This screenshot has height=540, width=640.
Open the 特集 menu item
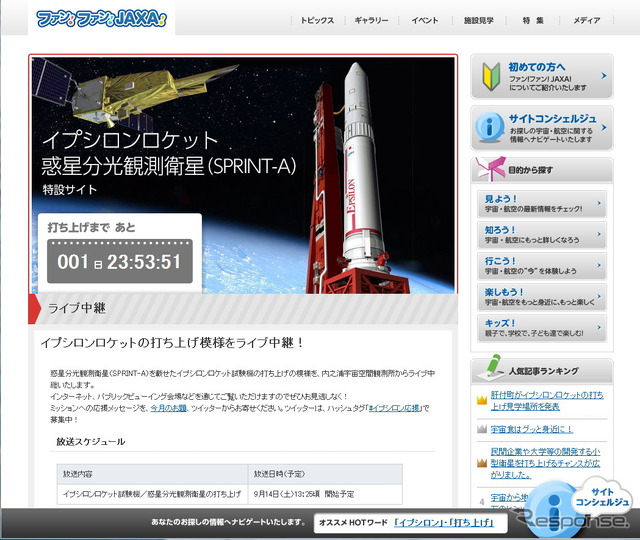click(533, 20)
